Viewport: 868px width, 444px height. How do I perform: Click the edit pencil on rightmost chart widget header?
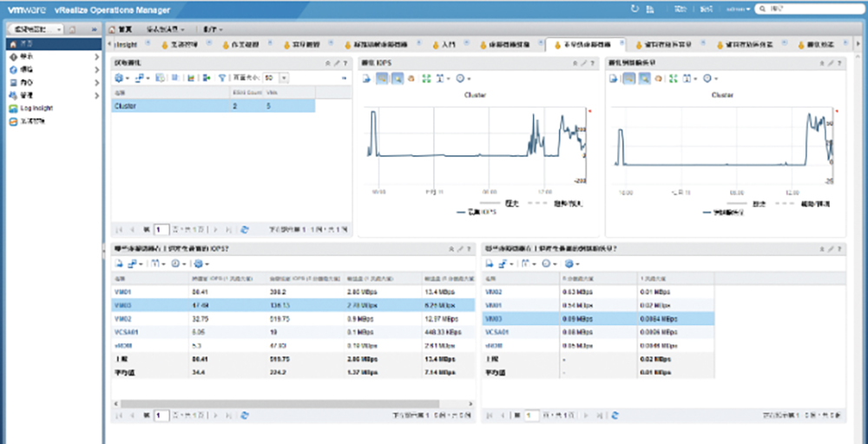tap(830, 63)
